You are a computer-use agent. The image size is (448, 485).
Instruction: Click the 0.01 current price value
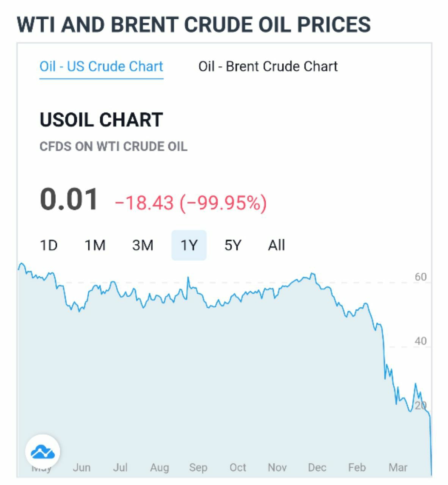(x=69, y=199)
